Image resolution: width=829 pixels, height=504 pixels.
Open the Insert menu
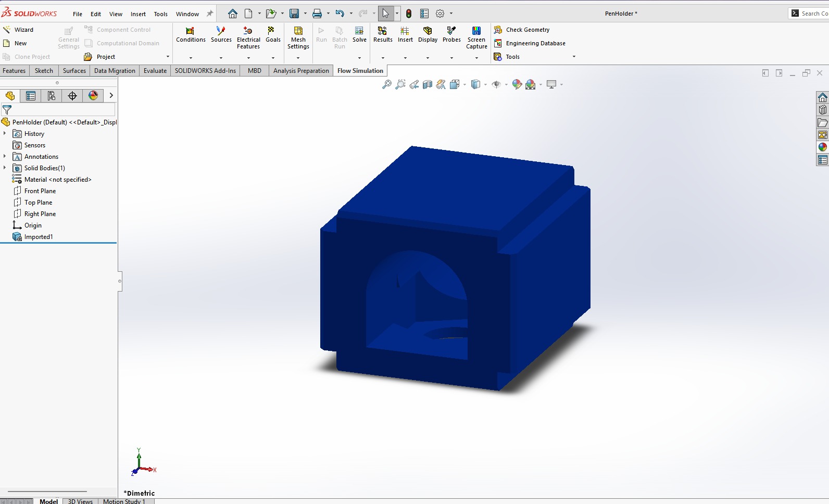(x=138, y=14)
